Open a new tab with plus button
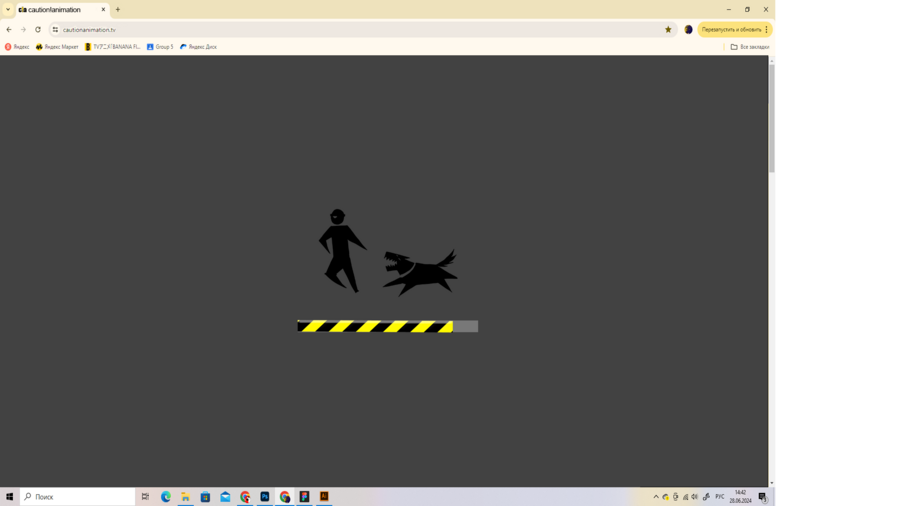900x506 pixels. 117,10
